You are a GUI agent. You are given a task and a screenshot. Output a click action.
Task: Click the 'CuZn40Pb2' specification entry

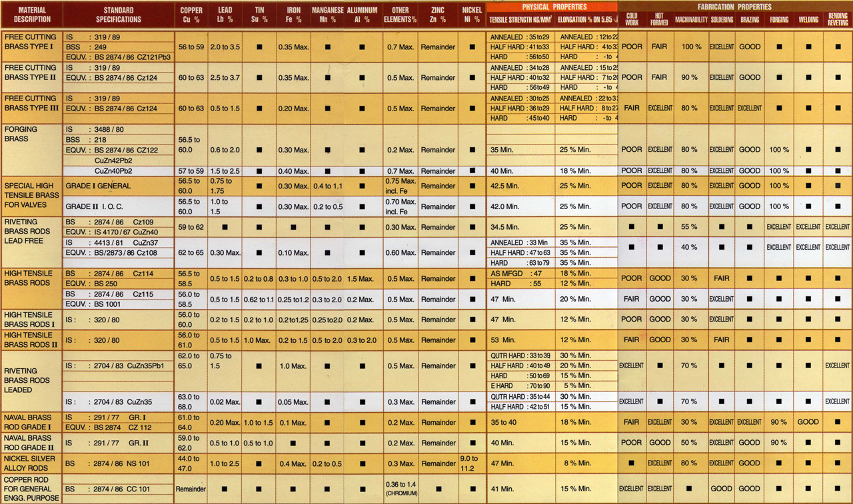(113, 171)
